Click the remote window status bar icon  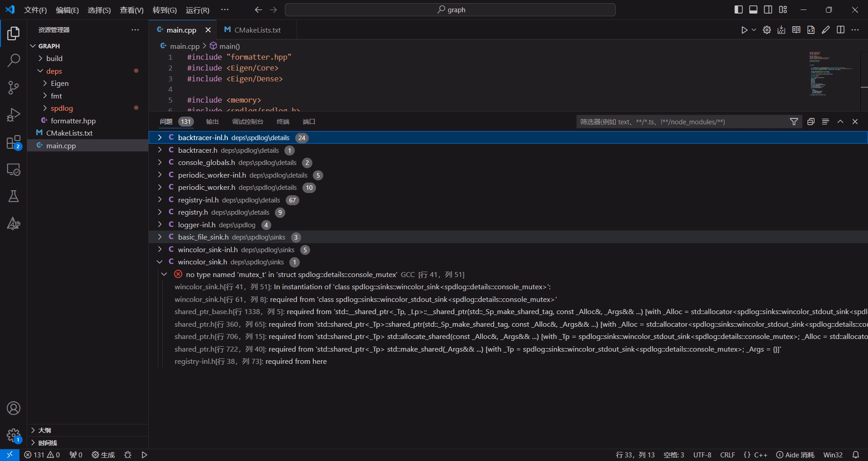pyautogui.click(x=9, y=455)
